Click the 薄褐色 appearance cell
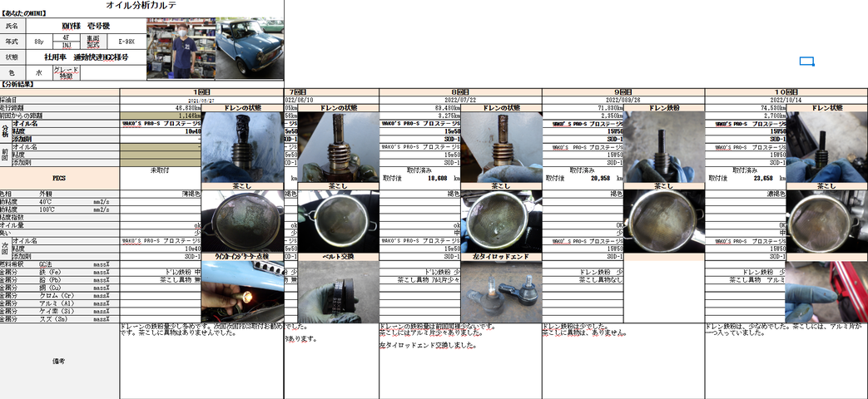 161,194
